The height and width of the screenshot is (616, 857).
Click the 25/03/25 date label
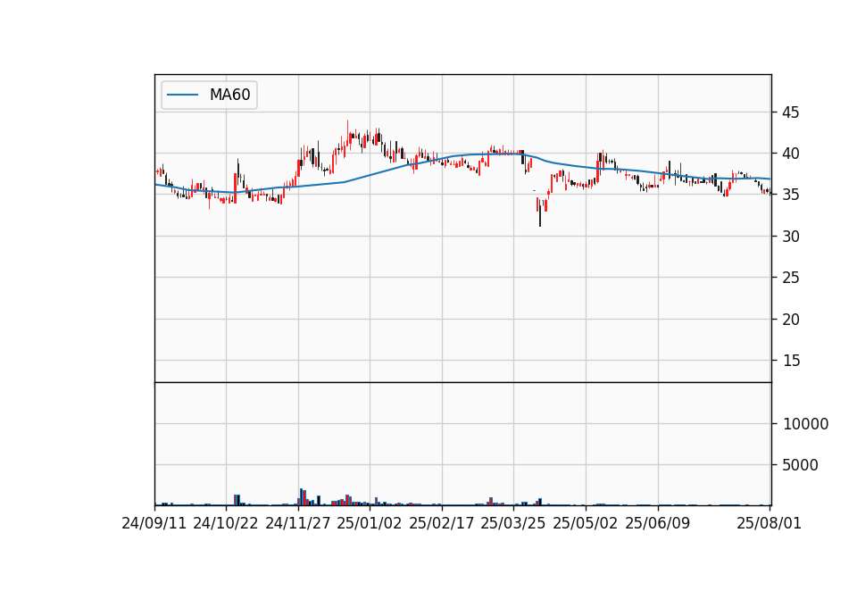[x=513, y=523]
